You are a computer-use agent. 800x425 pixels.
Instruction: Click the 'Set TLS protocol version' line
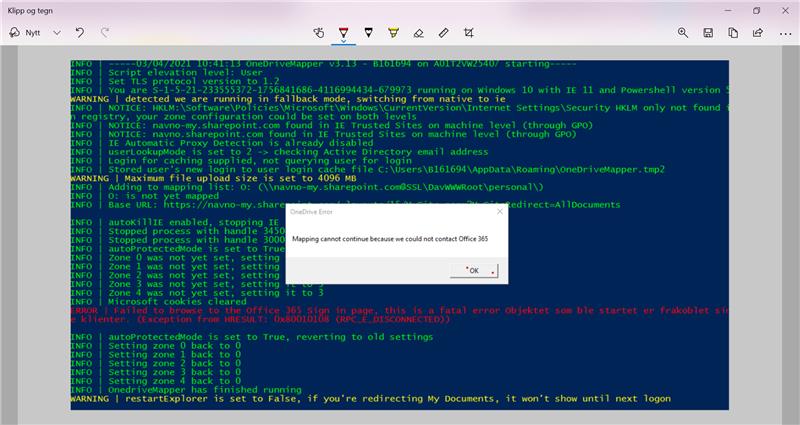click(175, 81)
